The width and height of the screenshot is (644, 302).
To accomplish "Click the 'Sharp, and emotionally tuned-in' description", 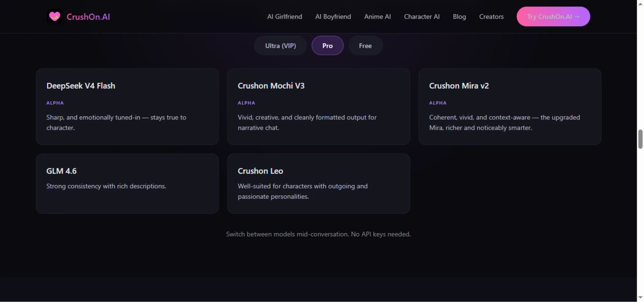I will tap(116, 122).
